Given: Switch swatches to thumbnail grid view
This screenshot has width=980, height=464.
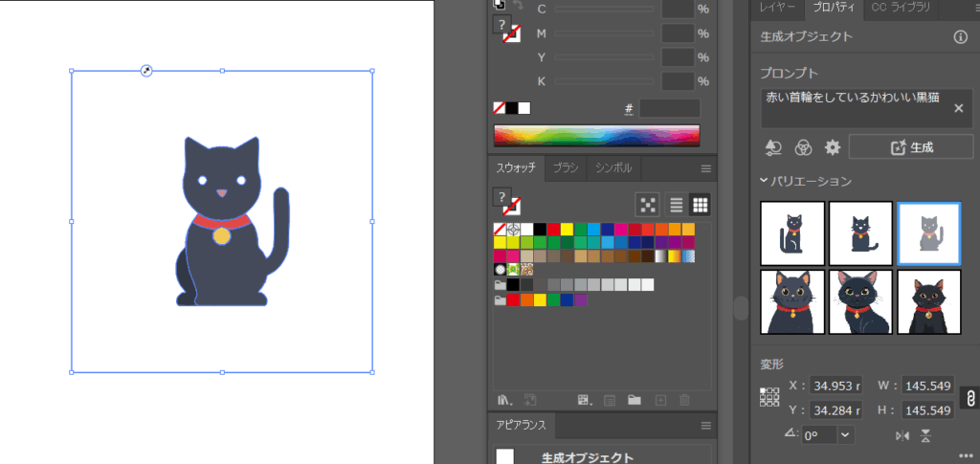Looking at the screenshot, I should click(x=700, y=204).
